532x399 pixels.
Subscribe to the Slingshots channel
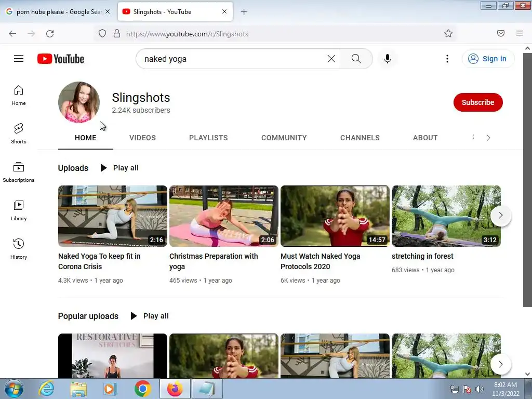(478, 102)
